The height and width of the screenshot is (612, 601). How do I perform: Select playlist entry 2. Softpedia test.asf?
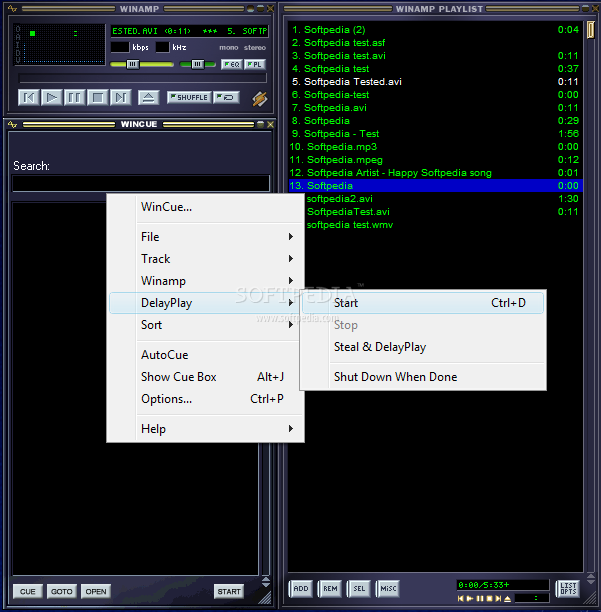pos(436,43)
